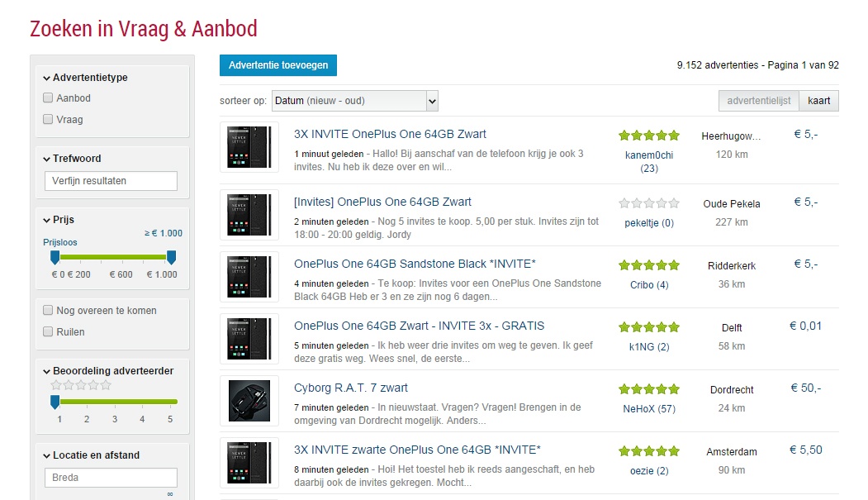
Task: Click the Prijsloos label
Action: click(x=59, y=242)
